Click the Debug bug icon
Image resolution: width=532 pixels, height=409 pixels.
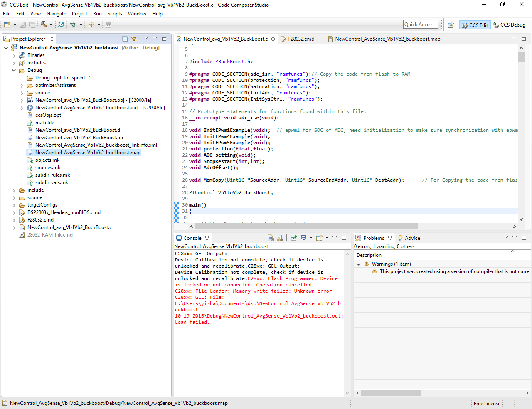tap(74, 25)
